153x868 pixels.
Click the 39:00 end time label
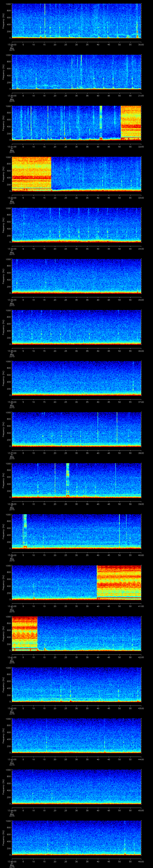click(x=141, y=504)
